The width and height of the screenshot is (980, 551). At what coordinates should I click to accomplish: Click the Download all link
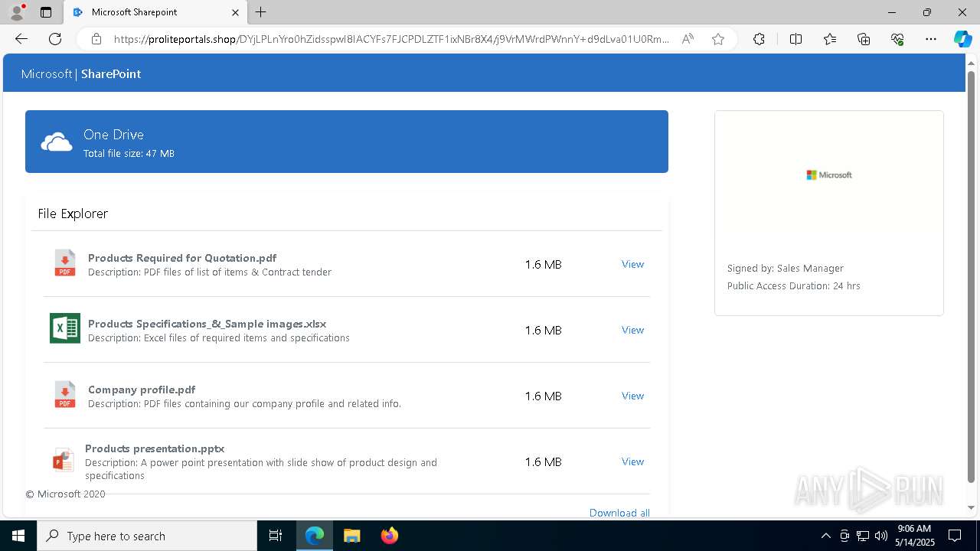pos(619,513)
